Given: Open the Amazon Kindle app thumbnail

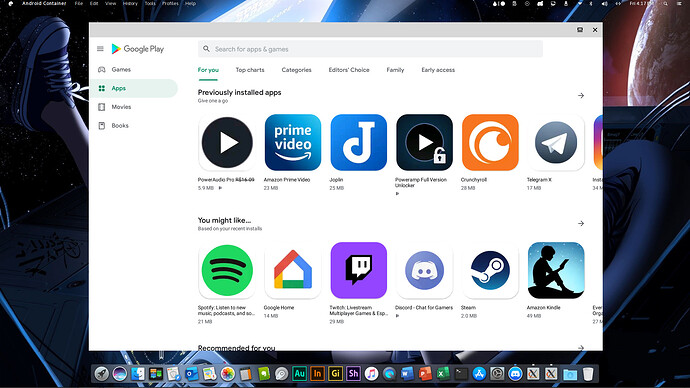Looking at the screenshot, I should 556,271.
